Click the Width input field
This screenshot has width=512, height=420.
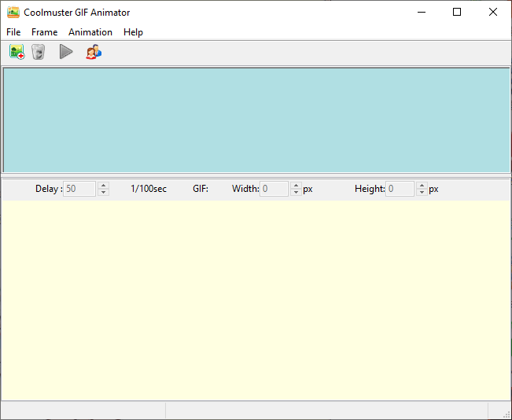coord(274,189)
